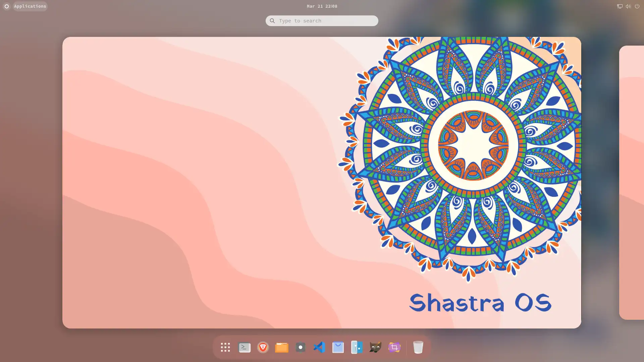
Task: Click the trash/wastebasket icon
Action: (x=418, y=347)
